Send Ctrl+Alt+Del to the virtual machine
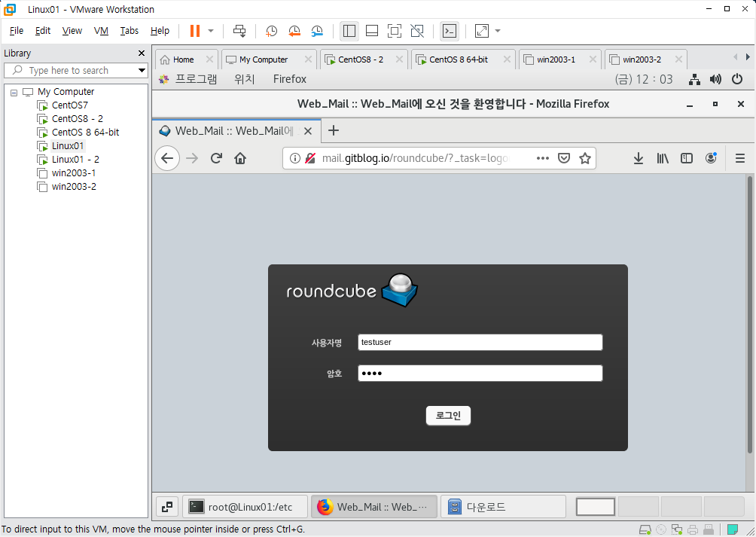The image size is (756, 537). [x=239, y=31]
